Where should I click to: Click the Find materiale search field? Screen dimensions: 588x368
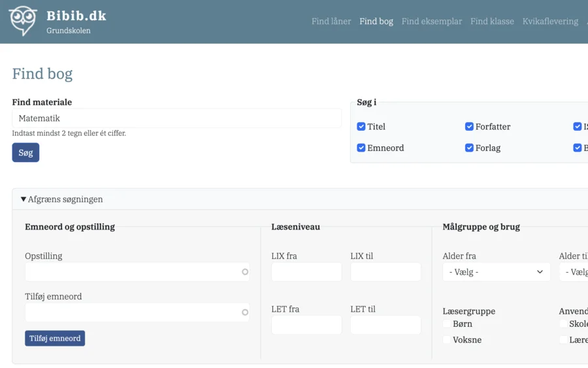click(x=176, y=118)
